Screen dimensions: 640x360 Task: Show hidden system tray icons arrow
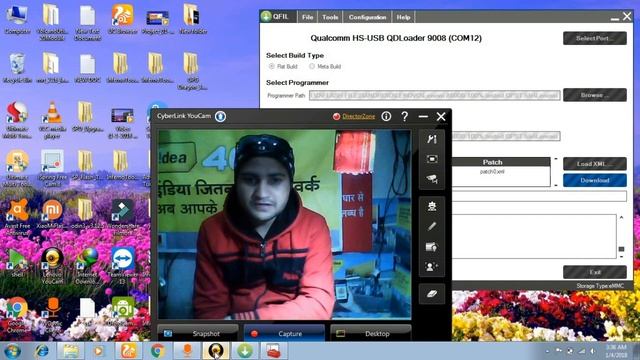547,351
